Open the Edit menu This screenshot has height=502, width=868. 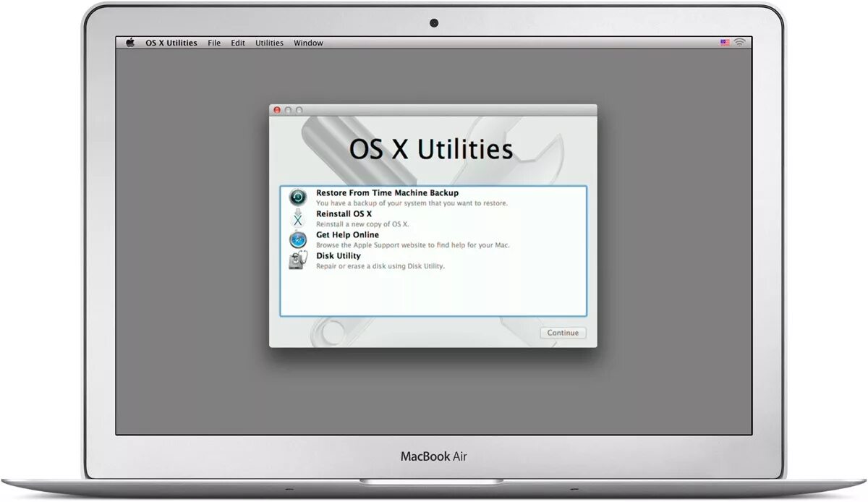tap(237, 43)
